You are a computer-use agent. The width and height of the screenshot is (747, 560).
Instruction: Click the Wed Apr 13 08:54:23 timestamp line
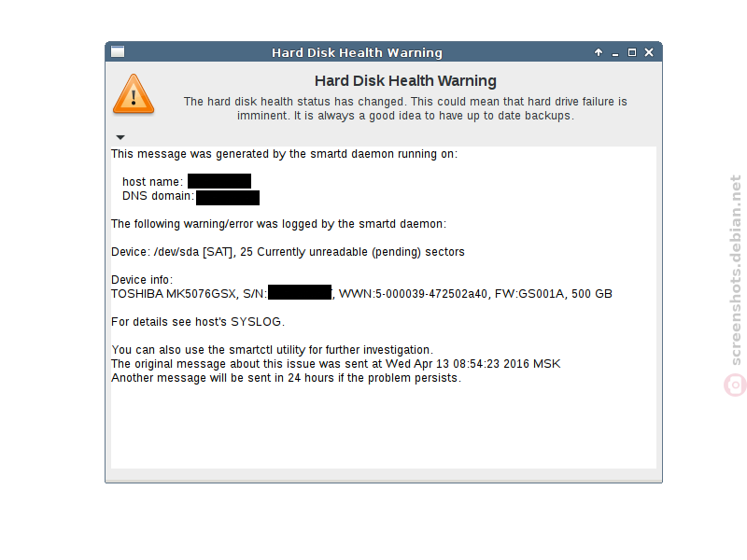(336, 364)
